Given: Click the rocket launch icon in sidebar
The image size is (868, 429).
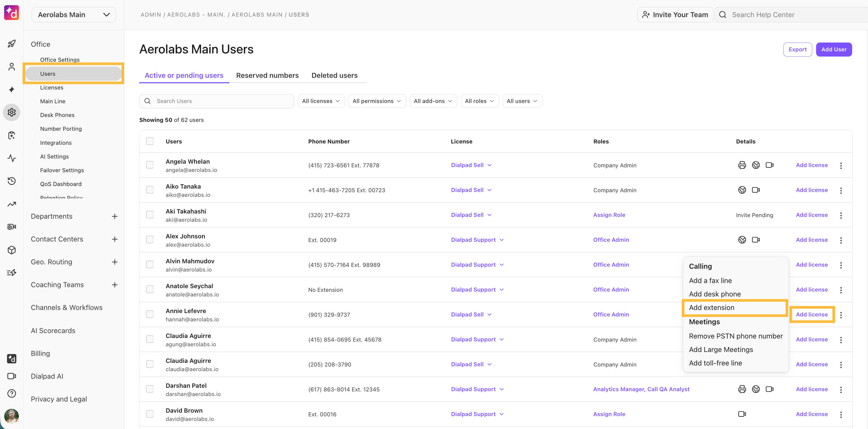Looking at the screenshot, I should click(x=11, y=44).
